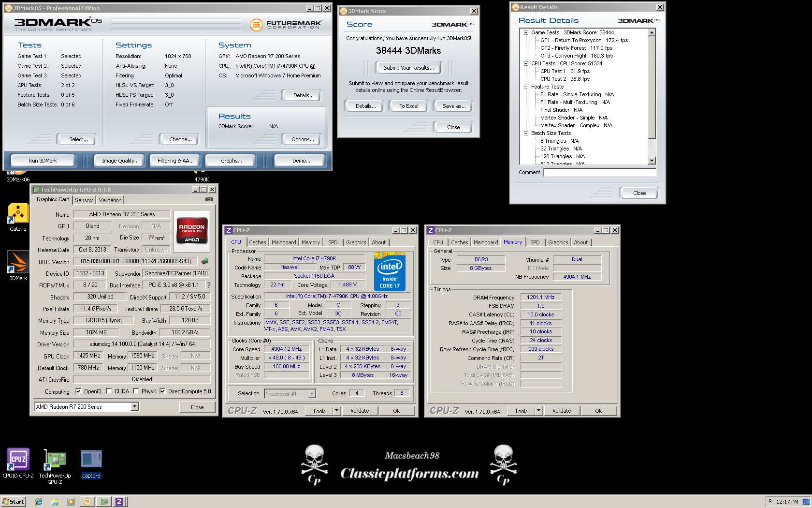Screen dimensions: 812x508
Task: Click the Result Details window title icon
Action: pyautogui.click(x=516, y=7)
